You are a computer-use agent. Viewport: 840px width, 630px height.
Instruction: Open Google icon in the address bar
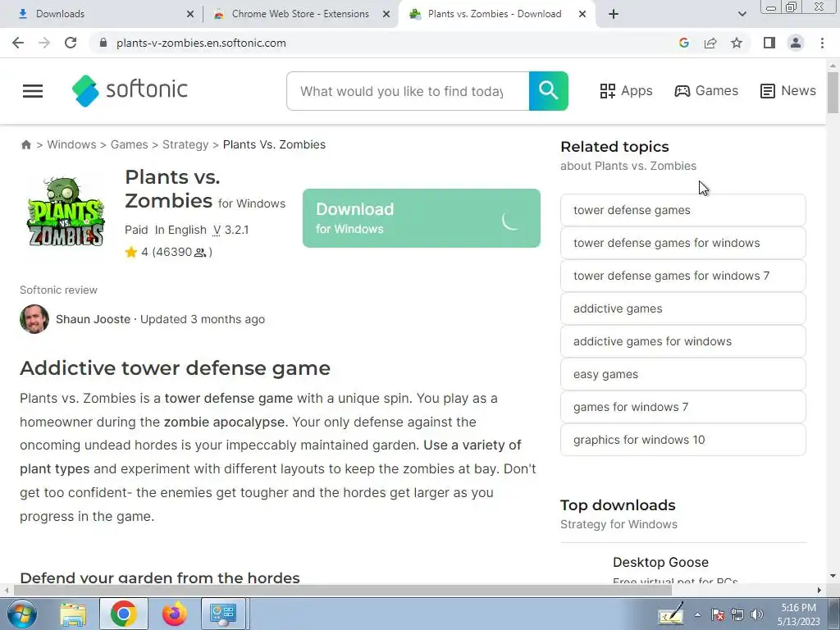click(x=683, y=43)
